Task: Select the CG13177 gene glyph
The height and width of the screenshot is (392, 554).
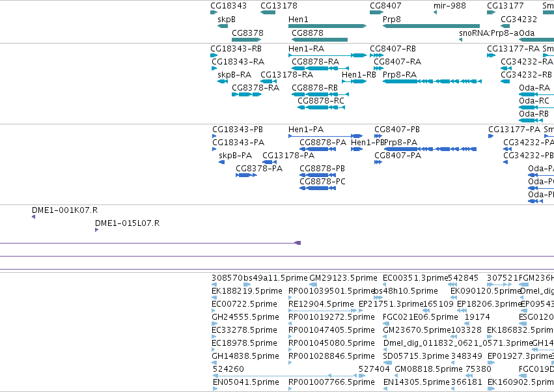Action: click(491, 12)
